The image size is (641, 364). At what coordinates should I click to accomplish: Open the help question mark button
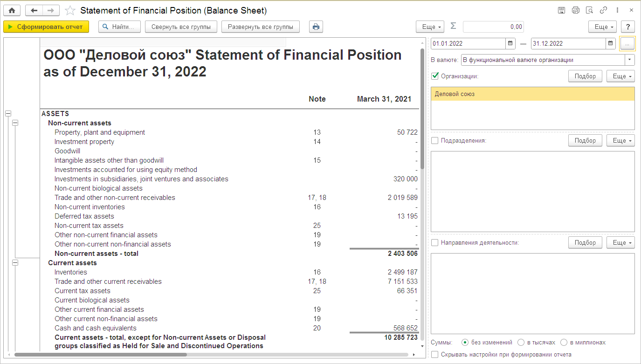pos(628,27)
